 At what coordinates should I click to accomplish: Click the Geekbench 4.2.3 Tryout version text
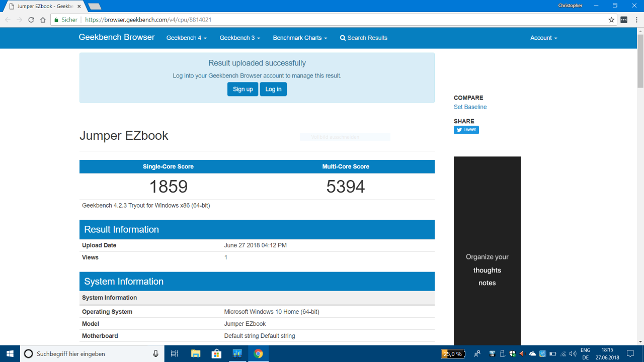pos(146,205)
